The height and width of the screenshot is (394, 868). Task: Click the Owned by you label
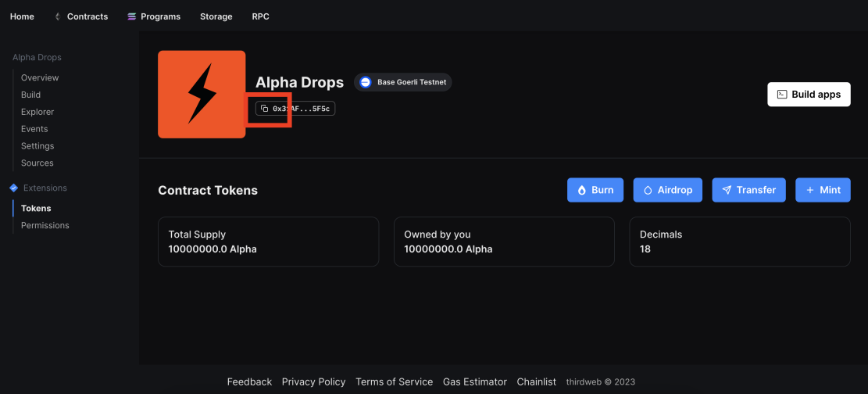[438, 235]
